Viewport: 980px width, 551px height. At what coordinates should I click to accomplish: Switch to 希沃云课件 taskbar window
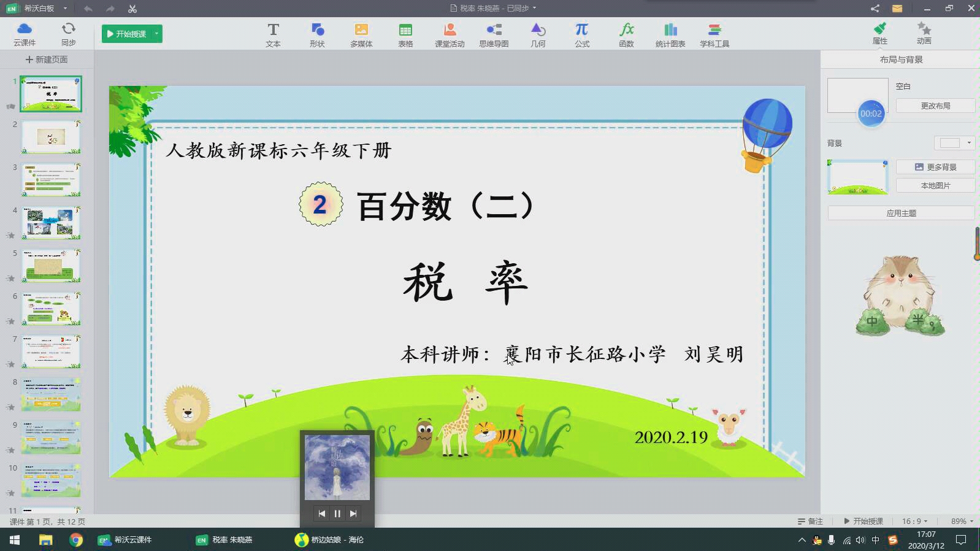(x=125, y=540)
